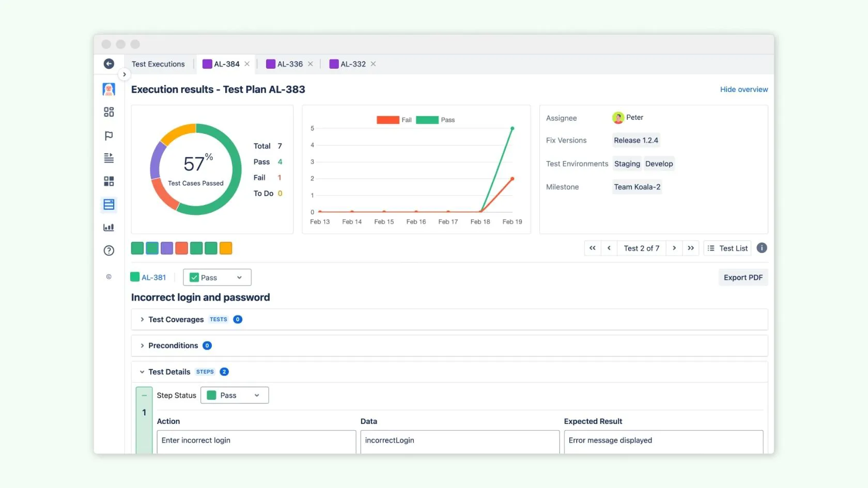Click the Export PDF button

pos(742,277)
